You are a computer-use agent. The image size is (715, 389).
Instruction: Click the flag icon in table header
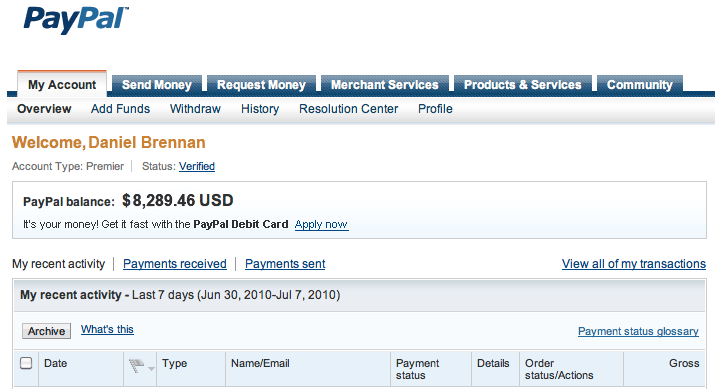coord(136,365)
